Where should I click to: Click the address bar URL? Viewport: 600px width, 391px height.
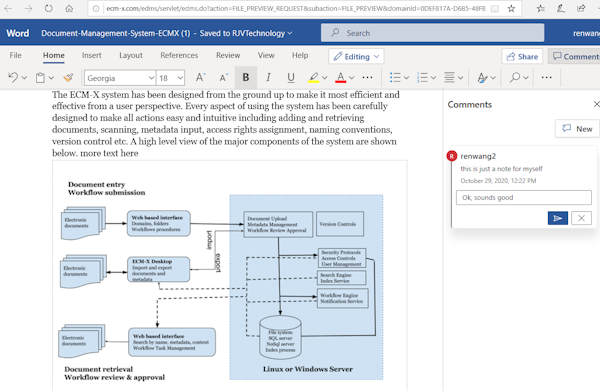295,8
